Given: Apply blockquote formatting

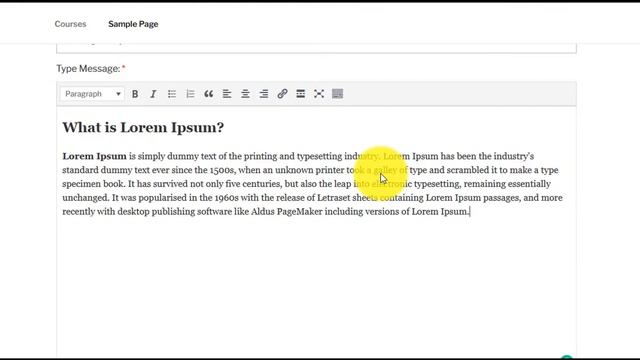Looking at the screenshot, I should click(x=209, y=94).
